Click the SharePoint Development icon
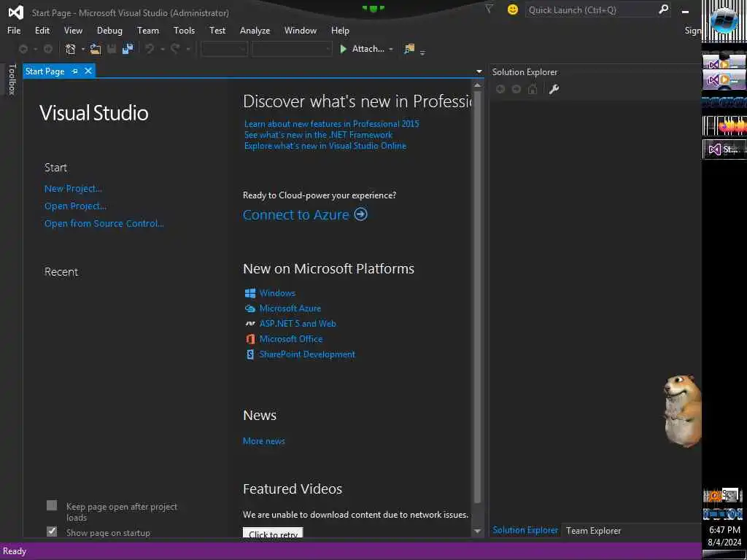Image resolution: width=747 pixels, height=560 pixels. [x=250, y=354]
